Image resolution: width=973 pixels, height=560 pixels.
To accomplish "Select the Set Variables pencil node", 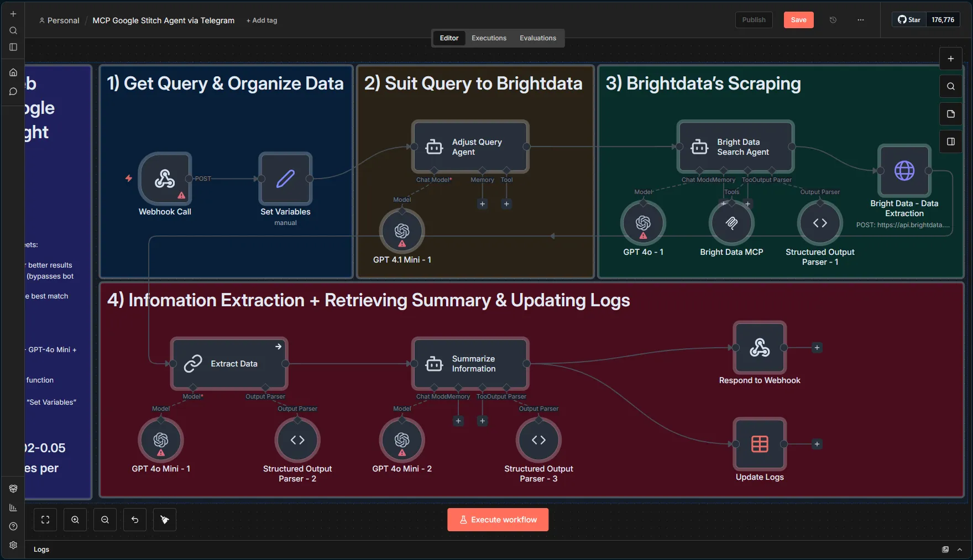I will (285, 179).
